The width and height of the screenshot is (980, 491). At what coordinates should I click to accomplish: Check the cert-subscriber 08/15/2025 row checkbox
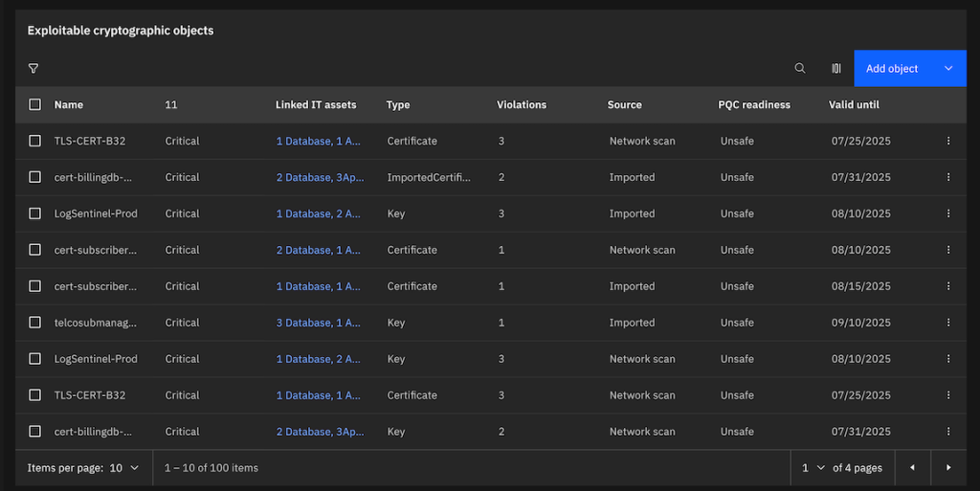coord(35,286)
